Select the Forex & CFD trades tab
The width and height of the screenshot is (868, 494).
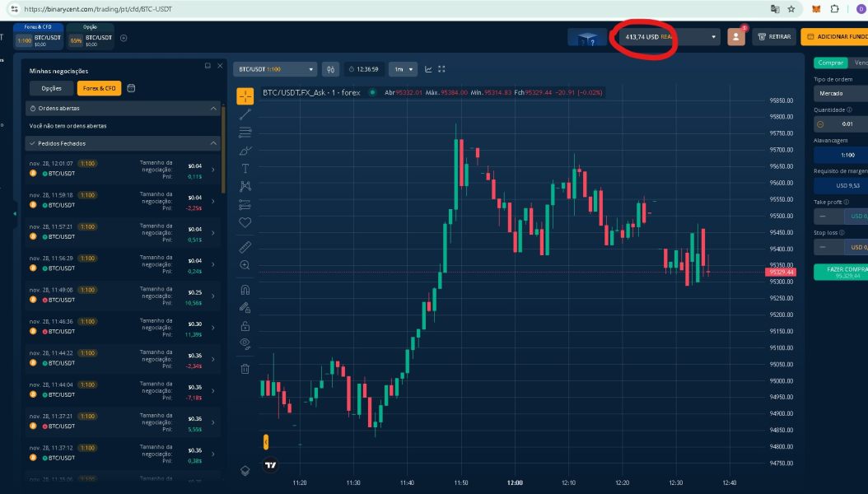click(x=99, y=88)
